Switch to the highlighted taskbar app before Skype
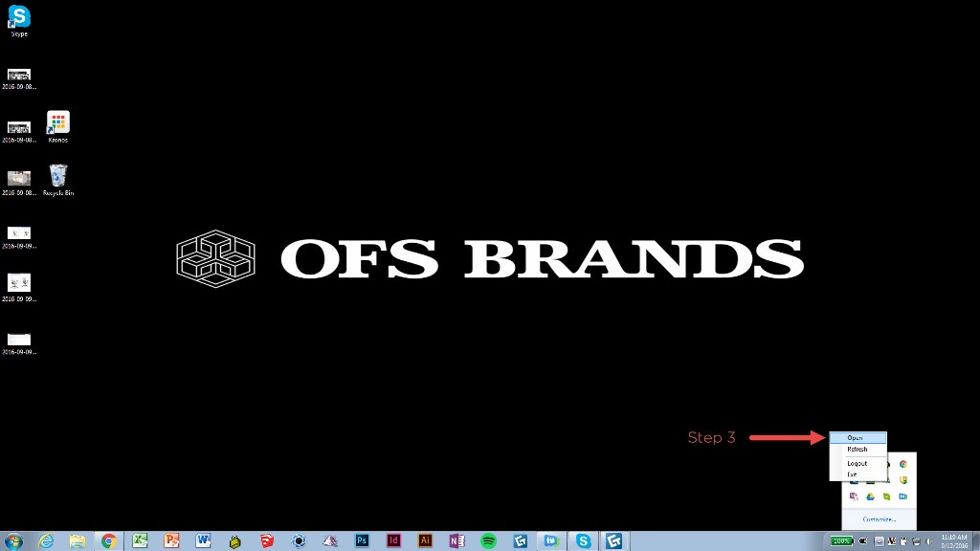Image resolution: width=980 pixels, height=551 pixels. pyautogui.click(x=552, y=541)
